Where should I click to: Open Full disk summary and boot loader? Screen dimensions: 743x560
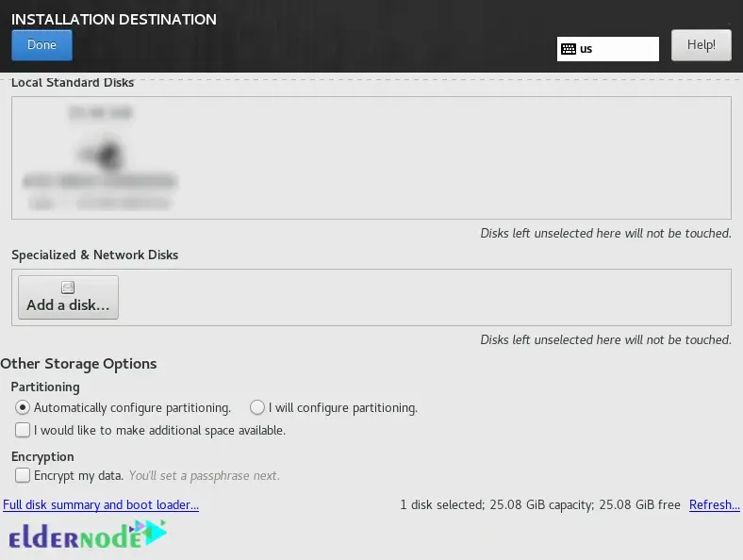pyautogui.click(x=101, y=505)
